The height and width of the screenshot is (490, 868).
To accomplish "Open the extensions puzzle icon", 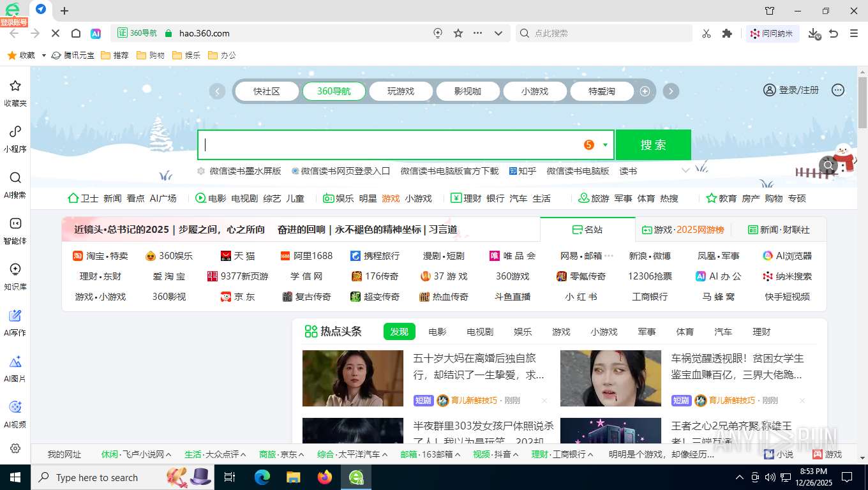I will (x=726, y=33).
